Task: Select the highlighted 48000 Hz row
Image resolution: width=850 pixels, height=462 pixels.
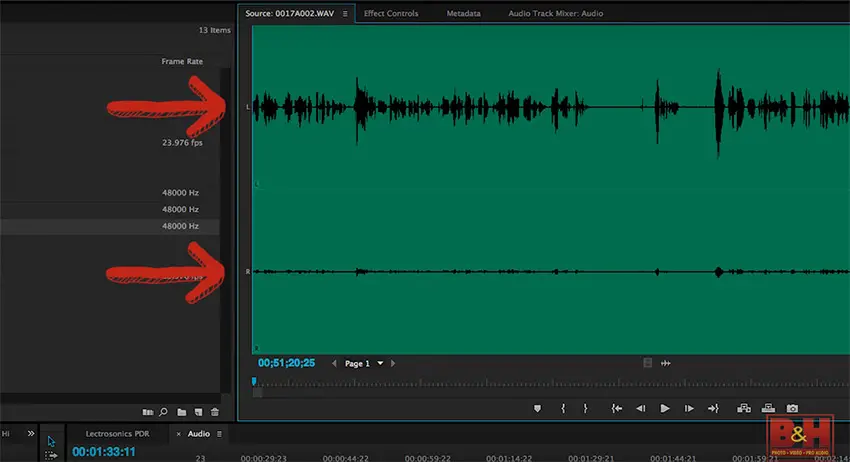Action: pyautogui.click(x=110, y=226)
